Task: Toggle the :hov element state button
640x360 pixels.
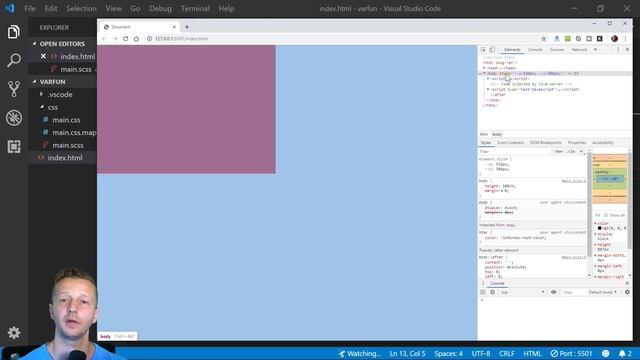Action: tap(559, 151)
